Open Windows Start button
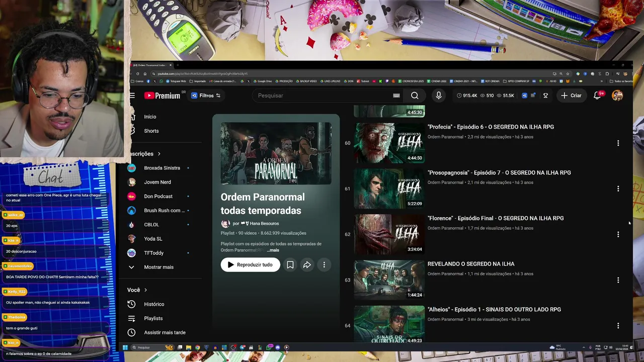The width and height of the screenshot is (644, 362). tap(125, 347)
